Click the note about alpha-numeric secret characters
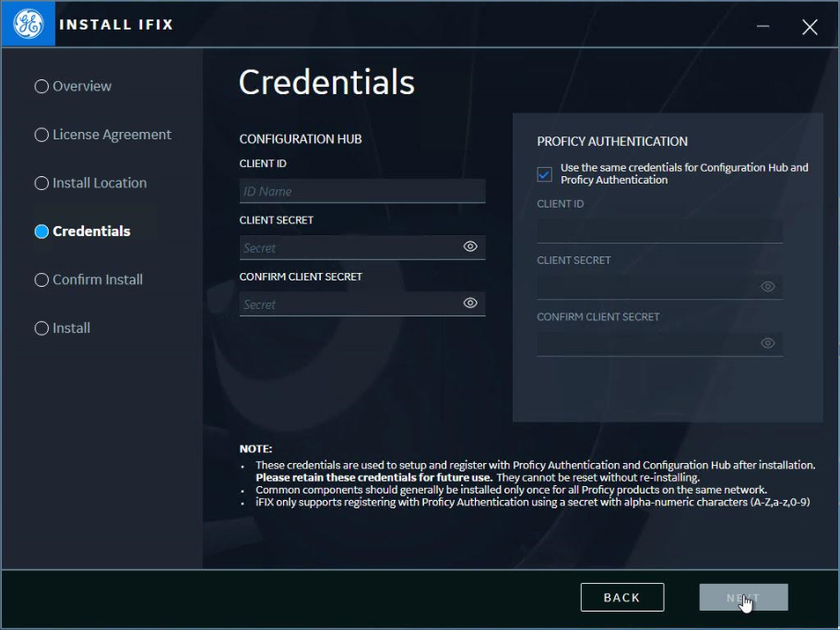Screen dimensions: 840x630 (533, 502)
